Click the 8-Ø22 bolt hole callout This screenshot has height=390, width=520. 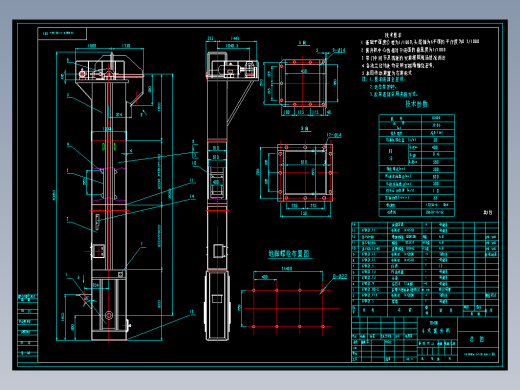(340, 276)
